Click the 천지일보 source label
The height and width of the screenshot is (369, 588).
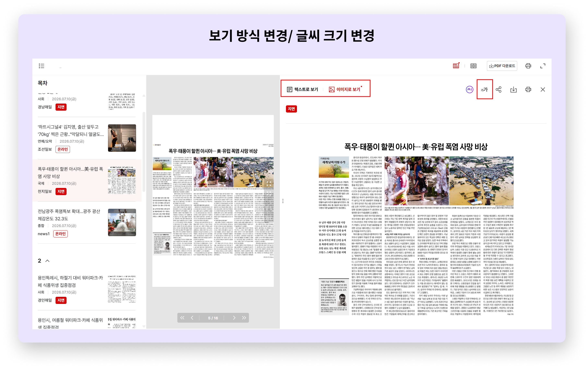(45, 191)
